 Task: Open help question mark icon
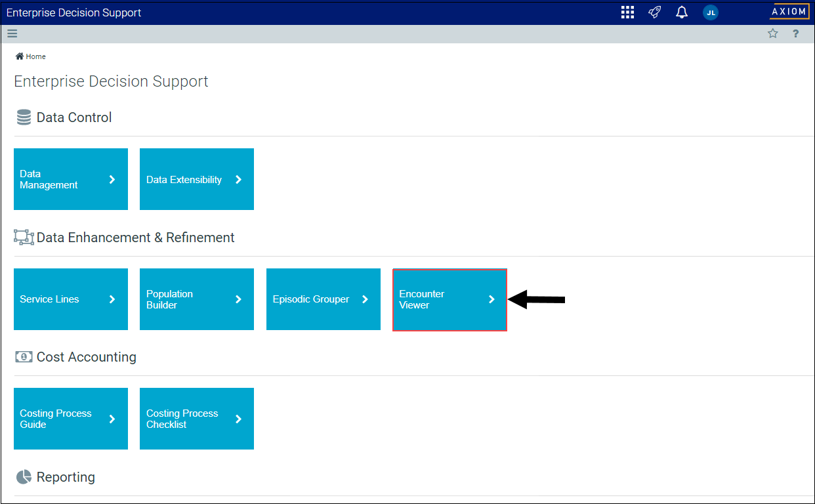[795, 34]
